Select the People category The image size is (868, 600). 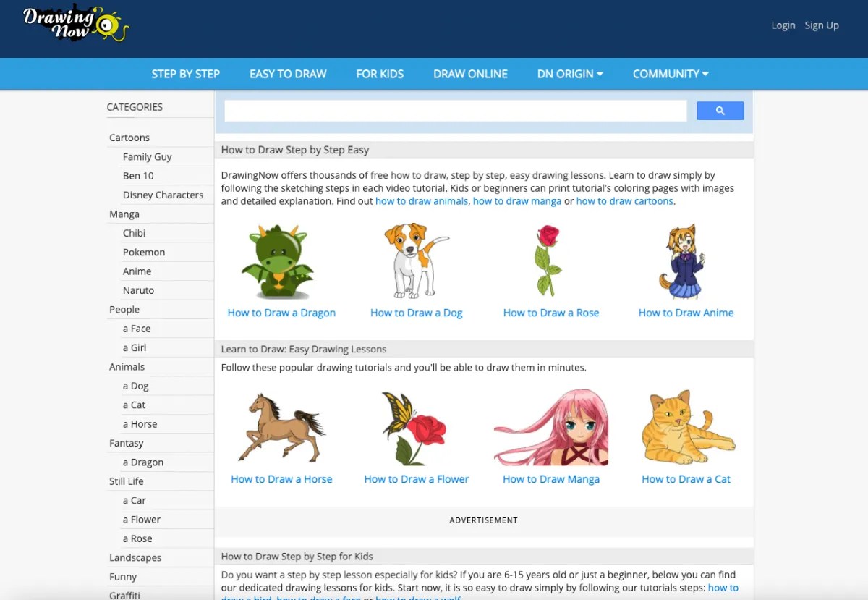(124, 309)
